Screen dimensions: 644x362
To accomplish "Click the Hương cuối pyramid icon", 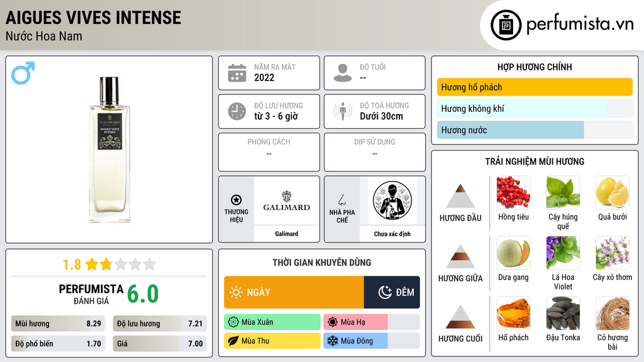I will (460, 317).
